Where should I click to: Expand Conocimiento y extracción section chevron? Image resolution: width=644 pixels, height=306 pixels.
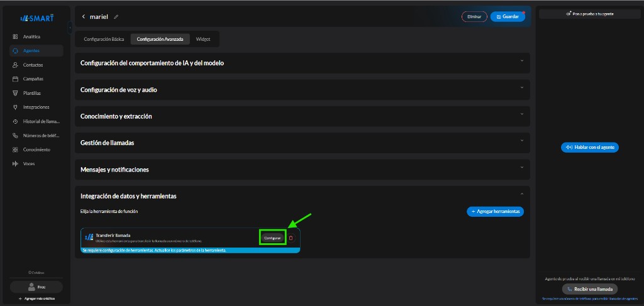(x=522, y=114)
